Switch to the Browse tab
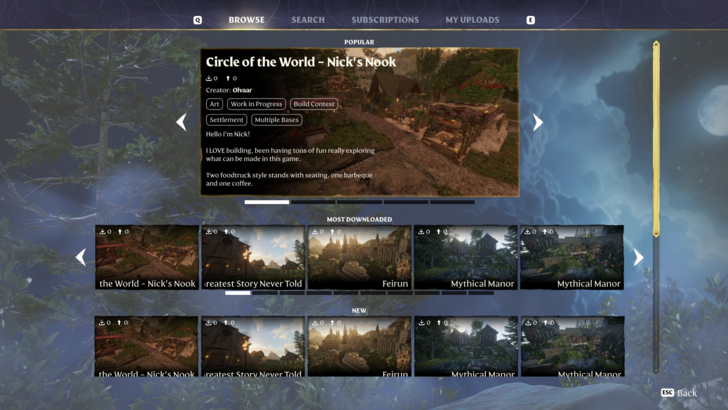Screen dimensions: 728x410 247,20
